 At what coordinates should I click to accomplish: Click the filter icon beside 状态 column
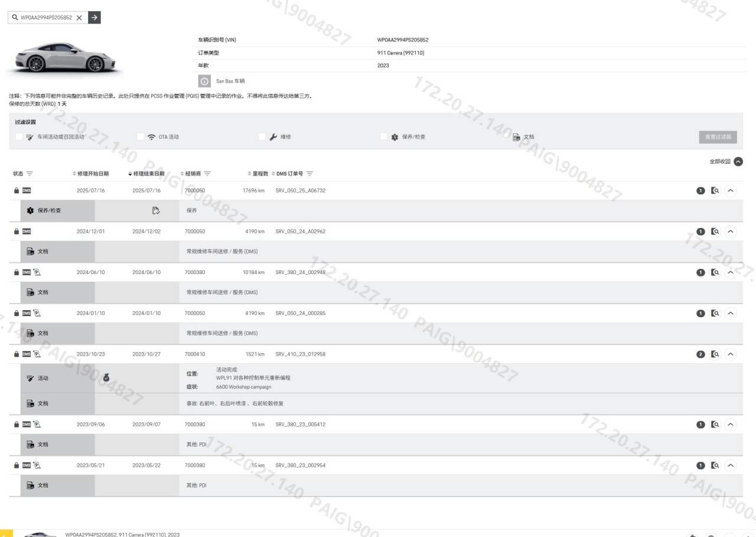(30, 174)
